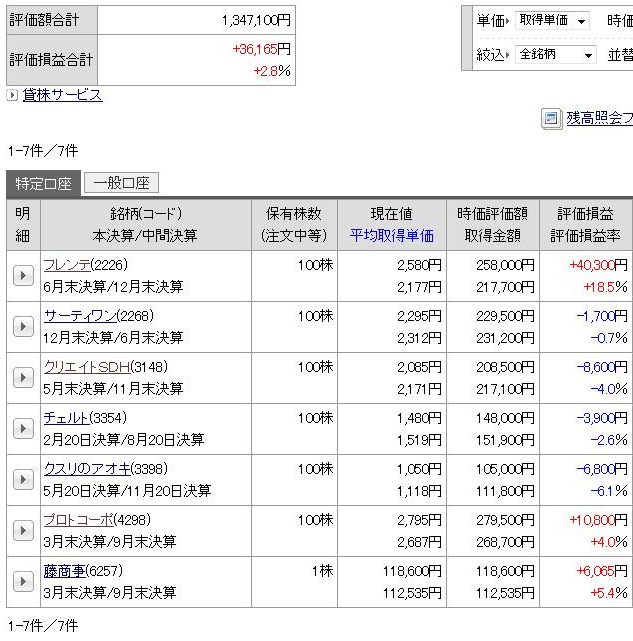Expand details for サーティワン (2268) row

click(x=23, y=327)
